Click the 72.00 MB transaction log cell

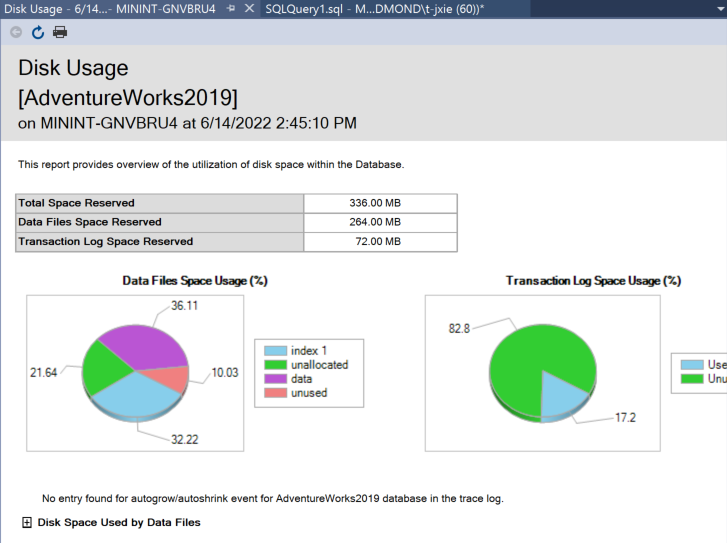tap(379, 241)
